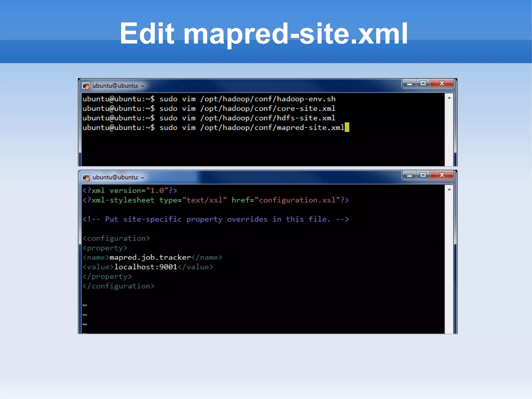Click the core-site.xml command line
The width and height of the screenshot is (532, 399).
click(x=209, y=108)
